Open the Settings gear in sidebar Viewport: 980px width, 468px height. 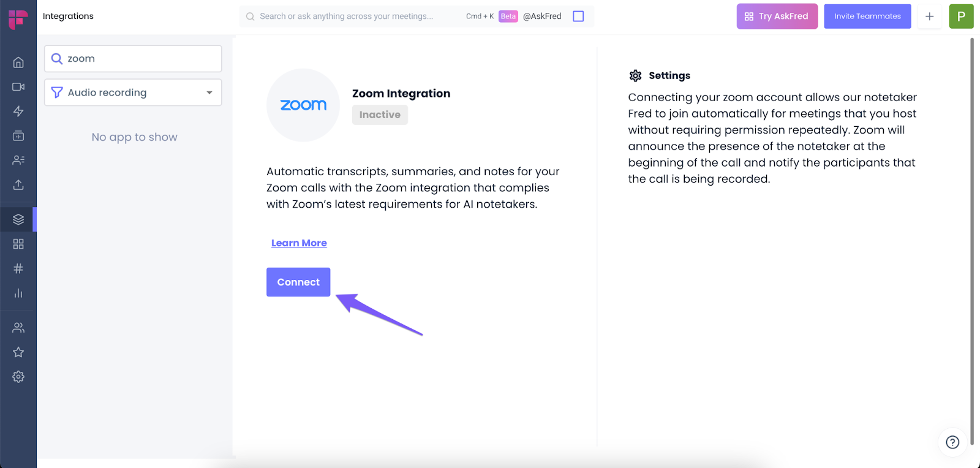pos(18,377)
